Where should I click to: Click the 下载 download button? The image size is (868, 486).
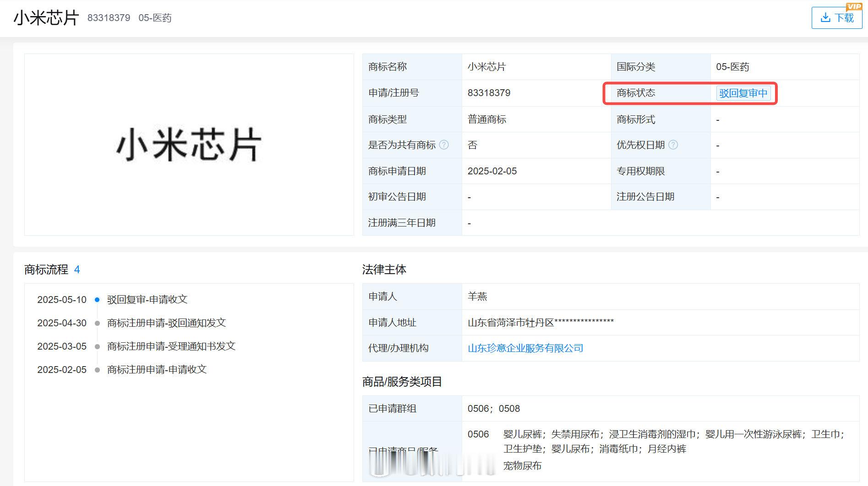836,18
